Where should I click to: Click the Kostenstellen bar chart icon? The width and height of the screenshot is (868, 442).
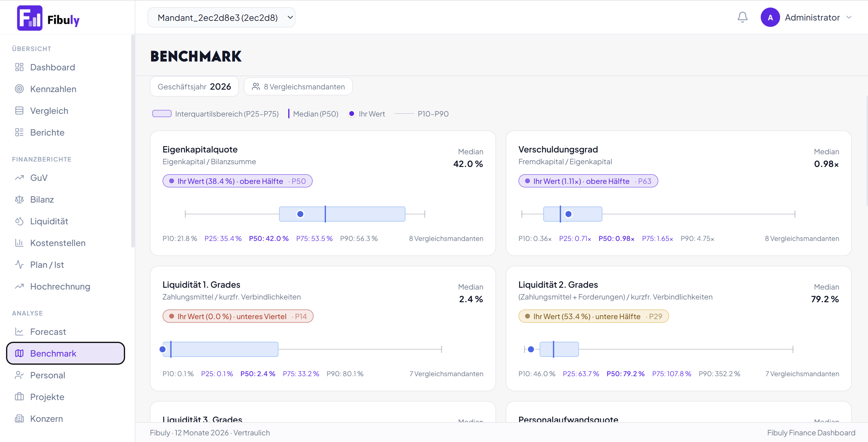[19, 243]
